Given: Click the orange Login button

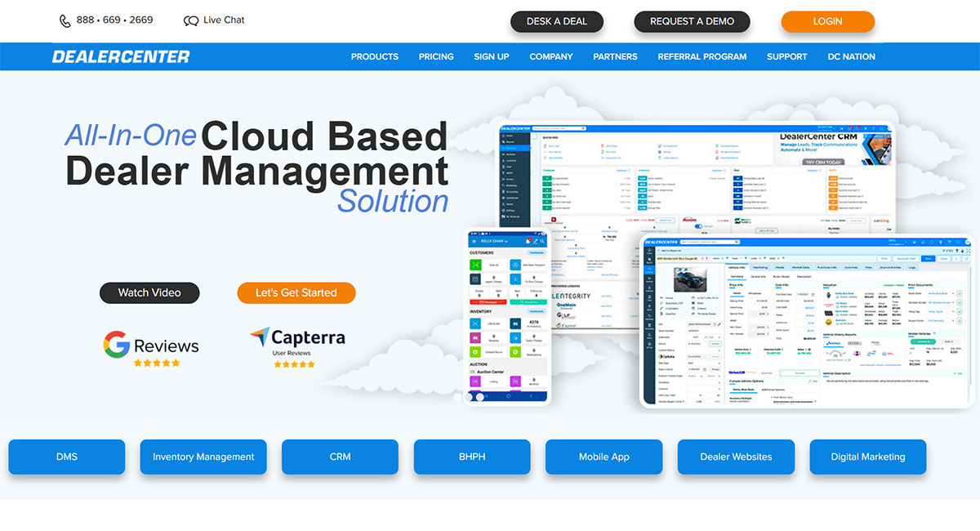Looking at the screenshot, I should click(827, 21).
